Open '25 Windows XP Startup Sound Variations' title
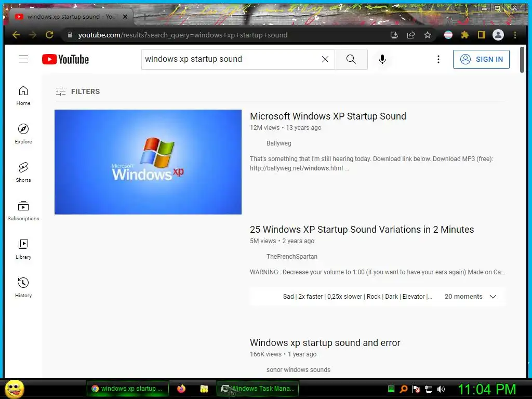This screenshot has height=399, width=532. [x=362, y=229]
